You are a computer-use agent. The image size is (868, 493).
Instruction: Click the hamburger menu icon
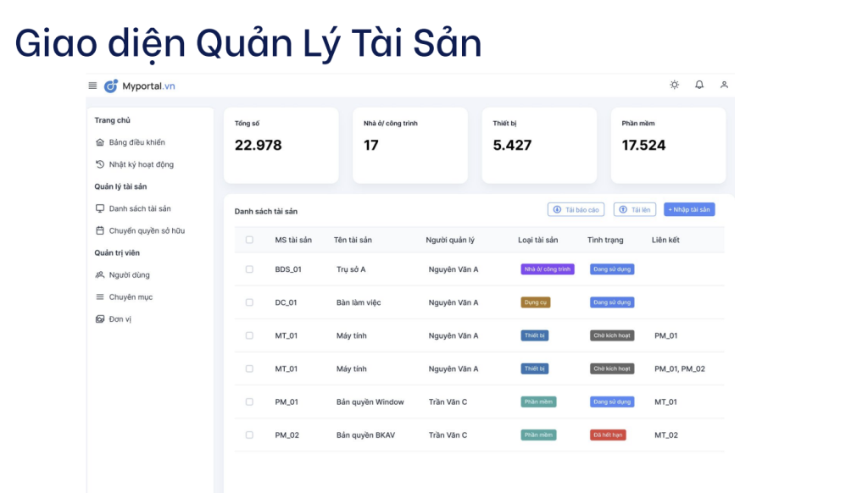point(92,86)
